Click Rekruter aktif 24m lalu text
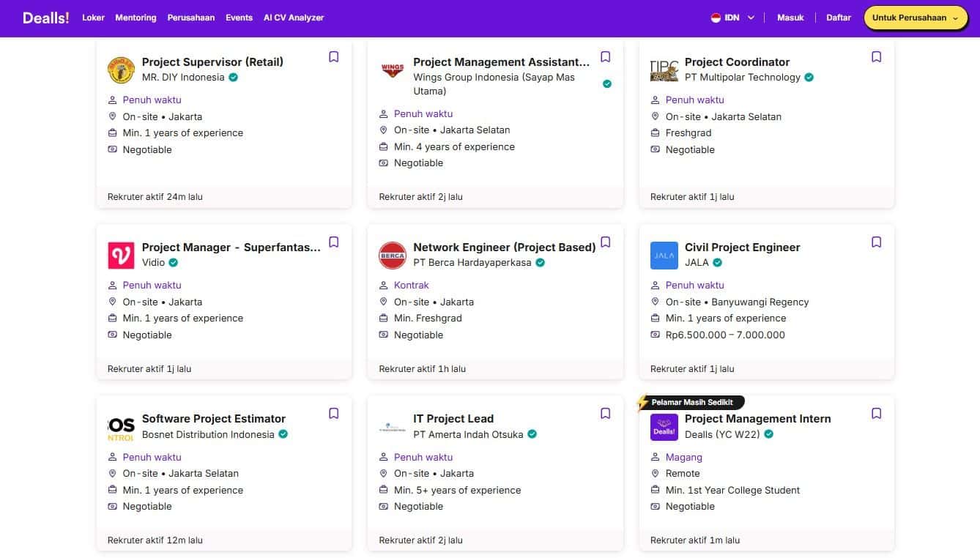This screenshot has height=558, width=980. point(155,197)
